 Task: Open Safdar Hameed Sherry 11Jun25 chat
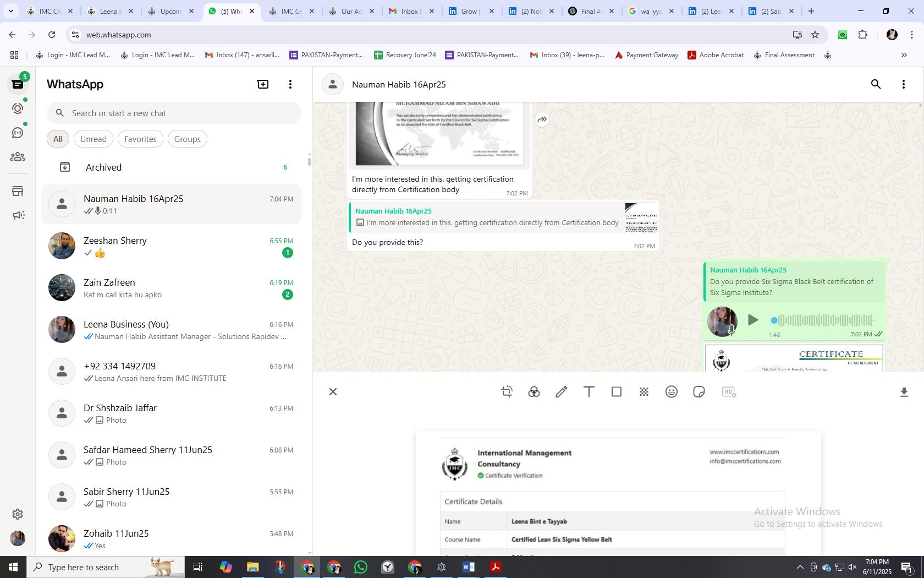[x=171, y=455]
